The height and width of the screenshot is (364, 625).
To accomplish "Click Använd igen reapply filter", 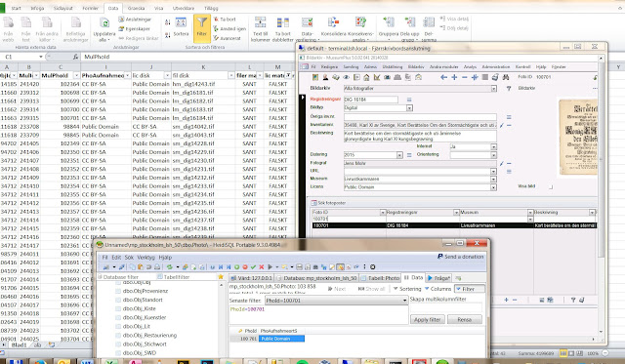I will 229,28.
